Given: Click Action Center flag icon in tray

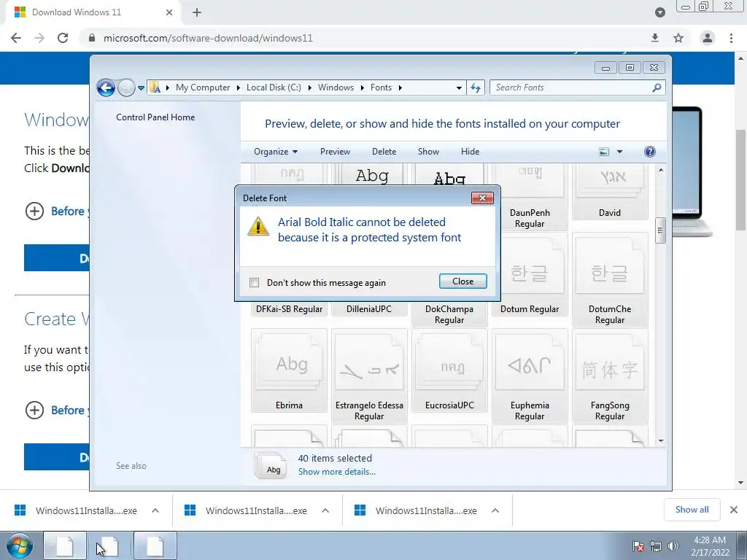Looking at the screenshot, I should 638,546.
